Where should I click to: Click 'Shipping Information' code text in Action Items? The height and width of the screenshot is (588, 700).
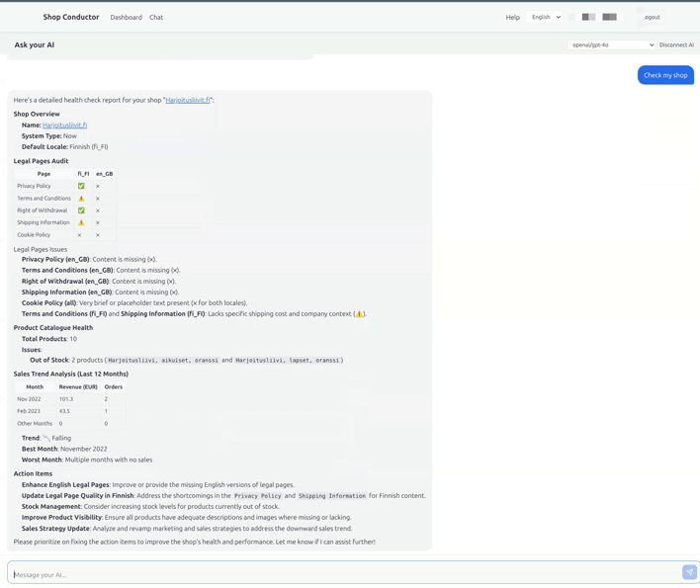click(x=331, y=496)
